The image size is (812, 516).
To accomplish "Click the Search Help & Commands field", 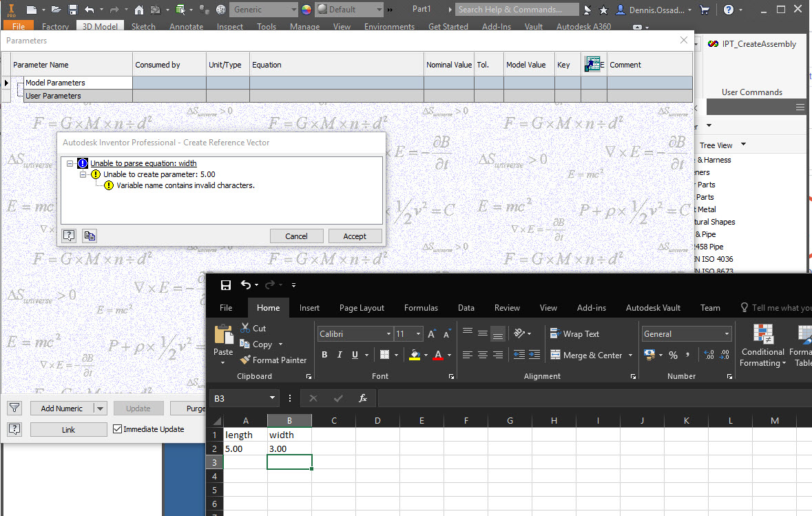I will click(x=517, y=10).
